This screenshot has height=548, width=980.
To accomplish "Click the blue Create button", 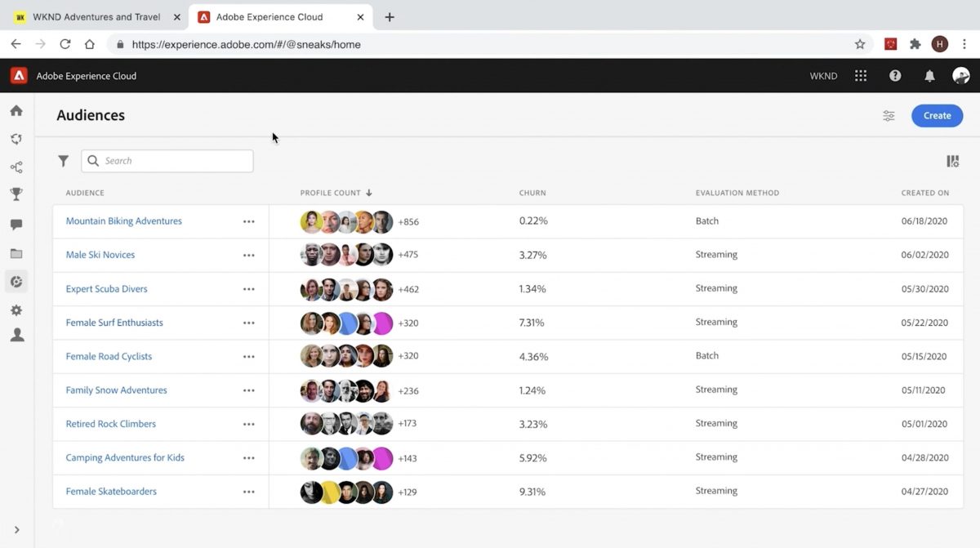I will click(937, 116).
